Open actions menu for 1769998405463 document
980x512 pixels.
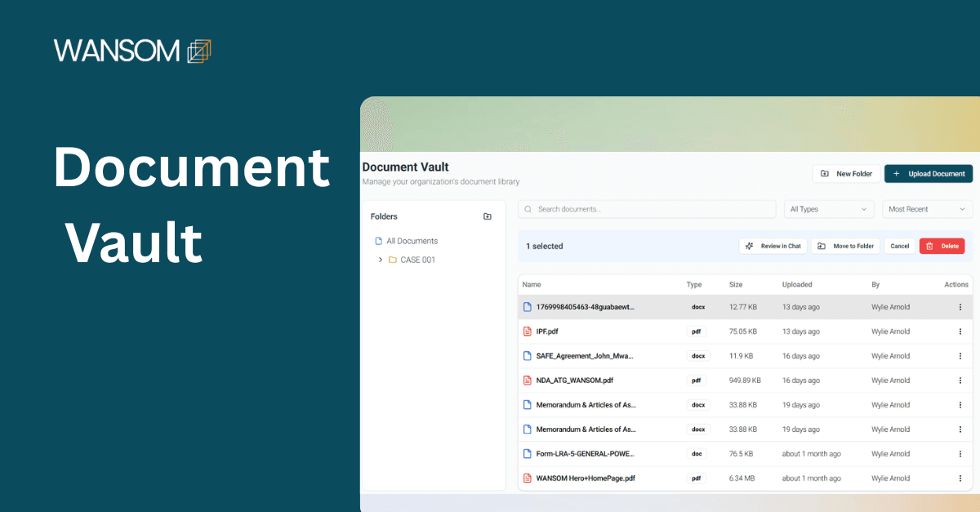[960, 307]
